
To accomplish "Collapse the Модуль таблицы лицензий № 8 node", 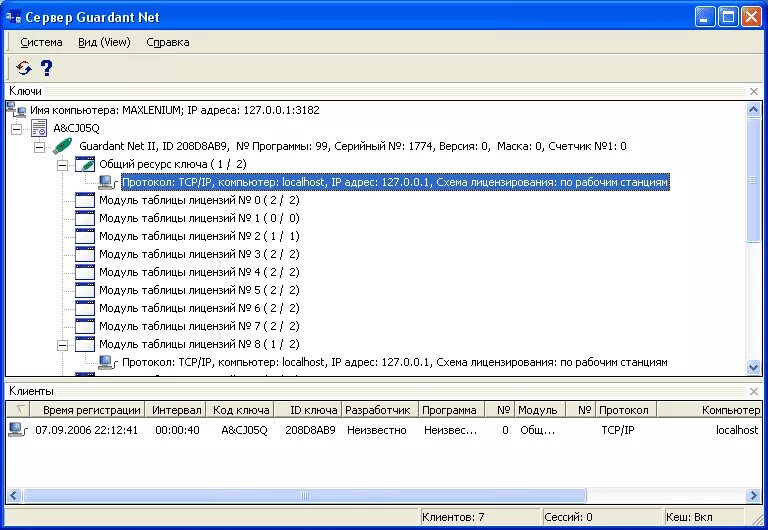I will coord(62,345).
